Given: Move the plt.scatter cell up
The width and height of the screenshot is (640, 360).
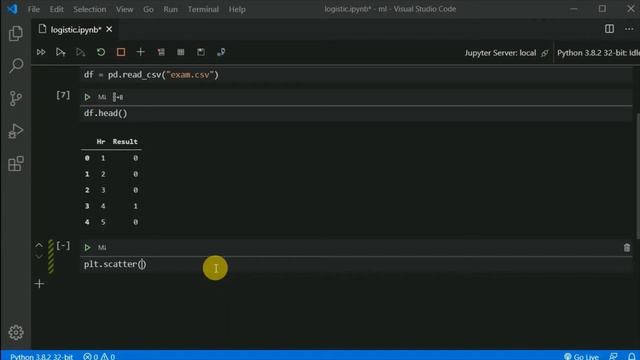Looking at the screenshot, I should coord(39,245).
